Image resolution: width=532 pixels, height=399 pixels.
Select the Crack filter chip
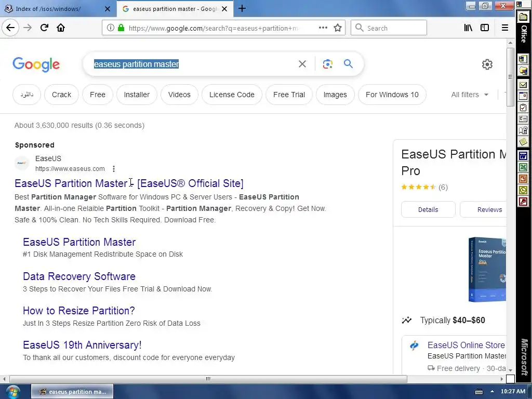coord(61,95)
